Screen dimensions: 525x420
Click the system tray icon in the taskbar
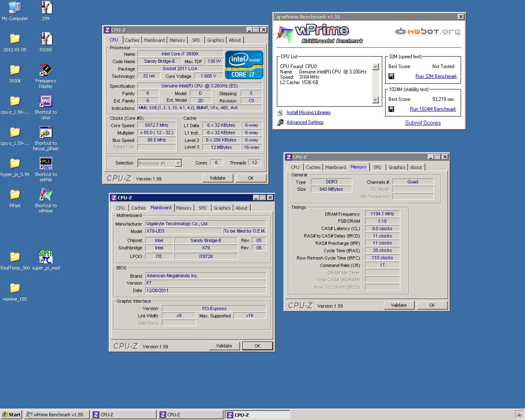point(519,415)
